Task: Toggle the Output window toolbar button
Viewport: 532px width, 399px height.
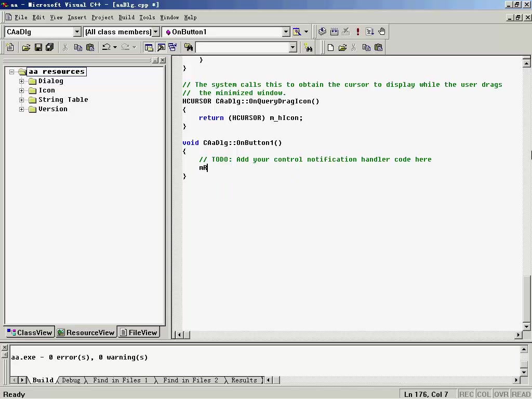Action: click(x=161, y=47)
